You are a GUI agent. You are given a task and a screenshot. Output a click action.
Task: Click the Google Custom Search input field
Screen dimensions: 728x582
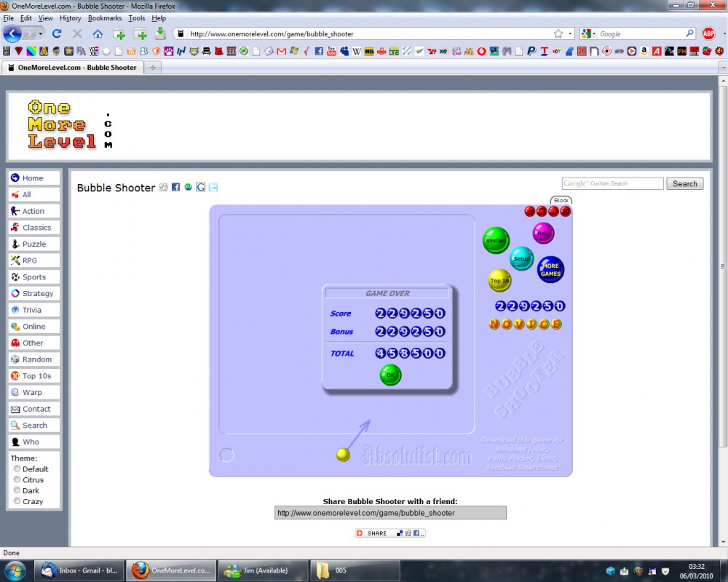tap(612, 183)
